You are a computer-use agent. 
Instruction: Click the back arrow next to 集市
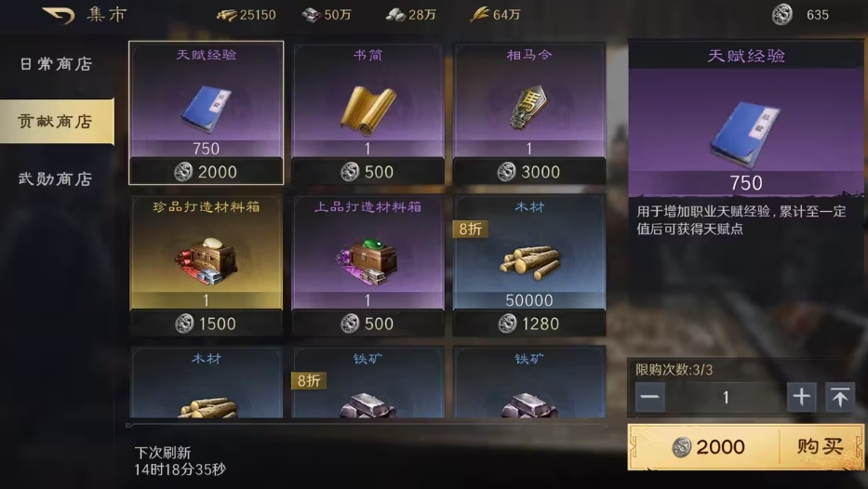(x=58, y=15)
